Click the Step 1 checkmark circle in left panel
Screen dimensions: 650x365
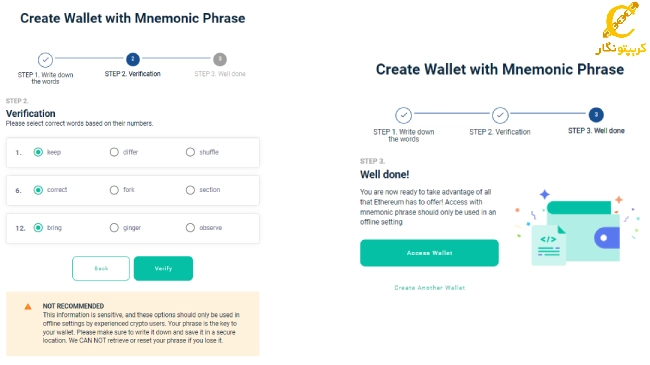click(x=45, y=60)
